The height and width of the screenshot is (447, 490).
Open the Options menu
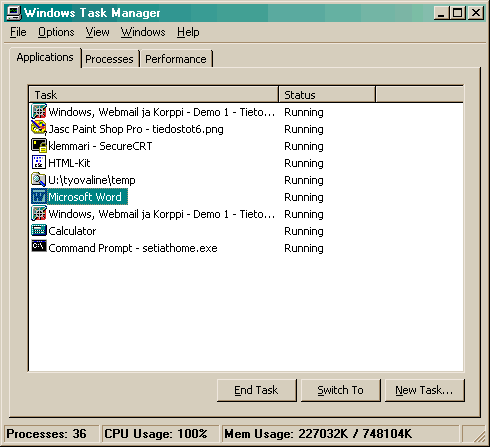coord(56,32)
